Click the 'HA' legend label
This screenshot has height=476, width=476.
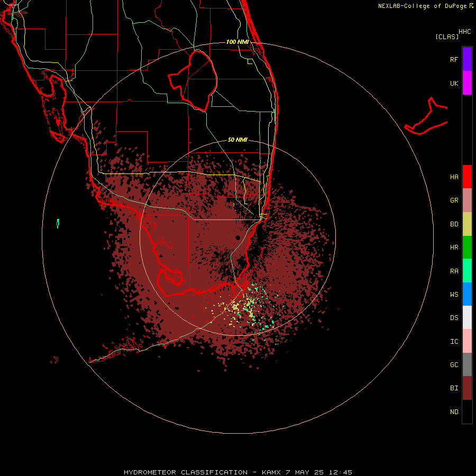point(454,177)
